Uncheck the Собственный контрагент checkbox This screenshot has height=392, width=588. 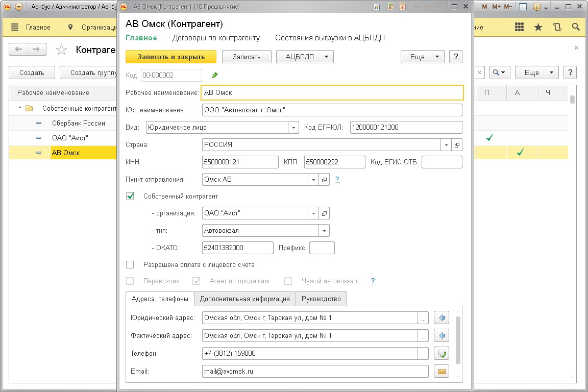coord(130,196)
